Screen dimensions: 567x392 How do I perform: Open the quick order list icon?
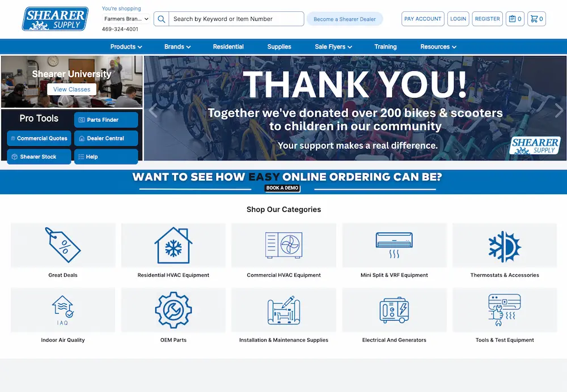click(x=515, y=19)
